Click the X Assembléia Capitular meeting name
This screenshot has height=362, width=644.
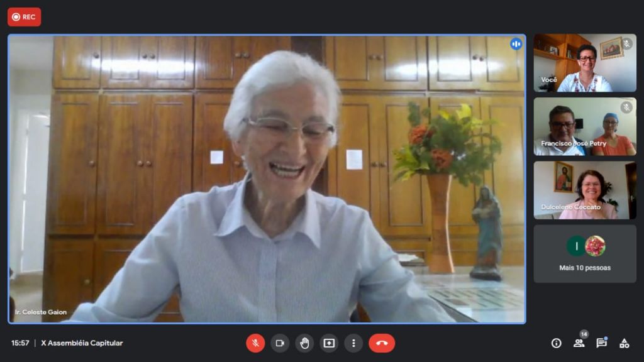[82, 343]
